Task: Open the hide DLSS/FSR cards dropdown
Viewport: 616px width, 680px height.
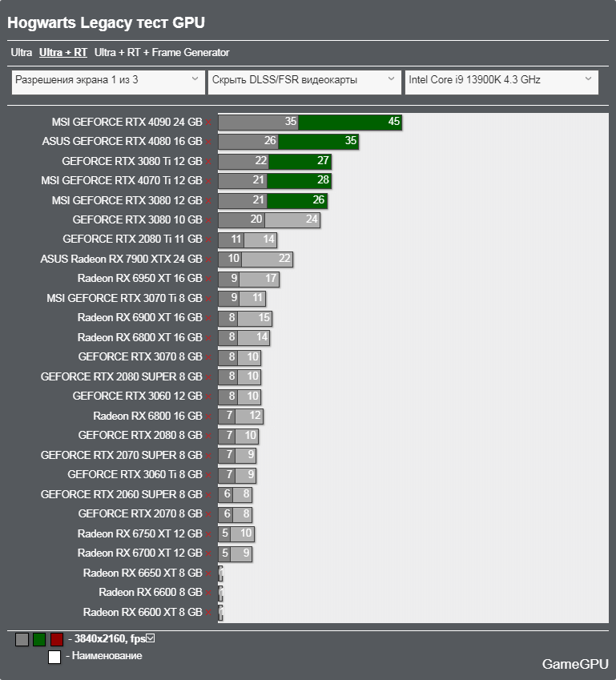Action: click(304, 82)
